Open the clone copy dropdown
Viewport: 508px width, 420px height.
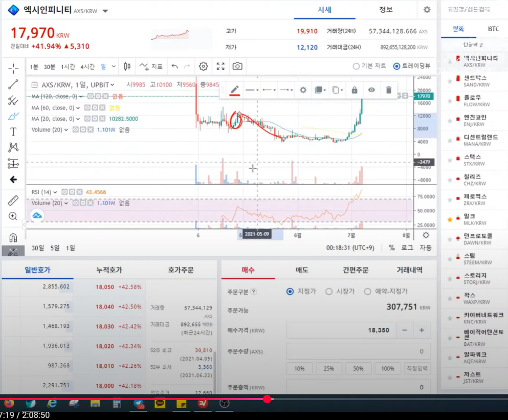coord(338,90)
